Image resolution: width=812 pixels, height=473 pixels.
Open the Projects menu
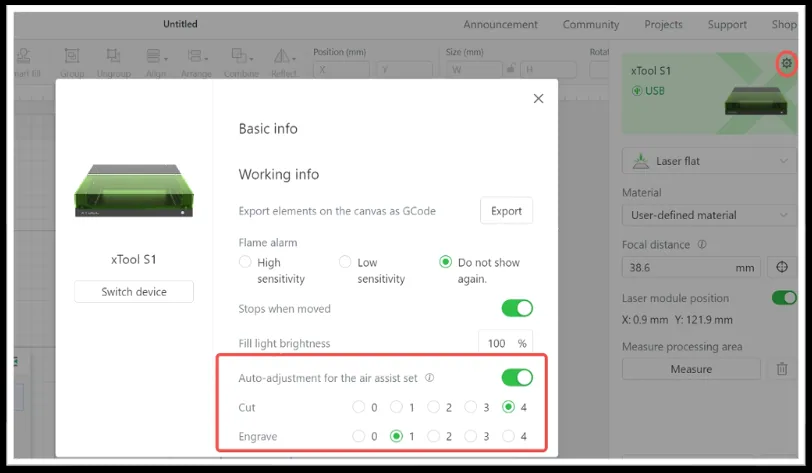[x=663, y=24]
